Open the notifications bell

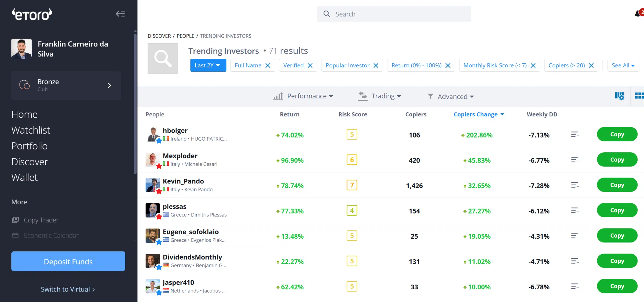click(x=638, y=14)
